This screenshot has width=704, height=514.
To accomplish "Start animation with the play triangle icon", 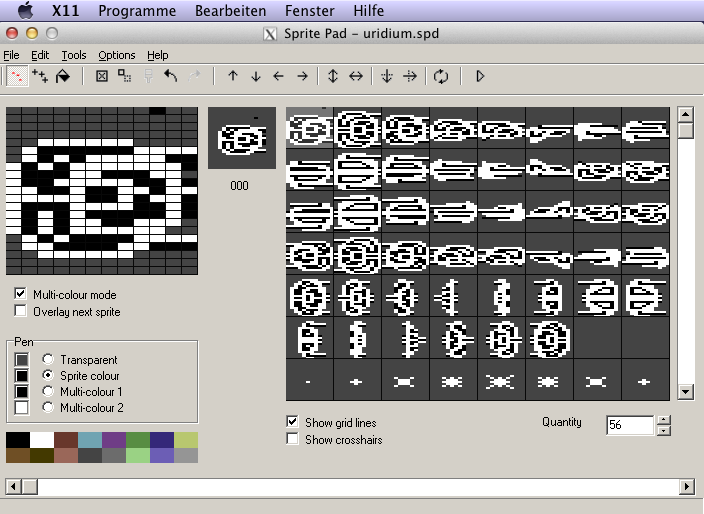I will coord(480,76).
